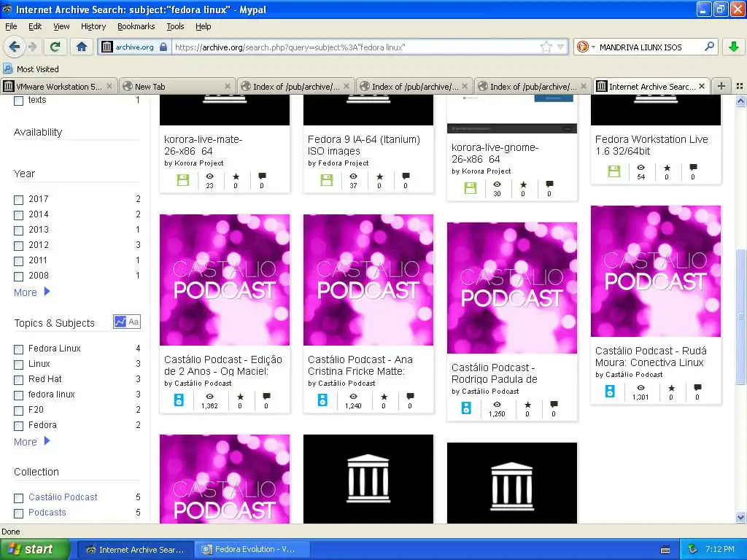Click the padlock security icon in address bar

pos(163,47)
